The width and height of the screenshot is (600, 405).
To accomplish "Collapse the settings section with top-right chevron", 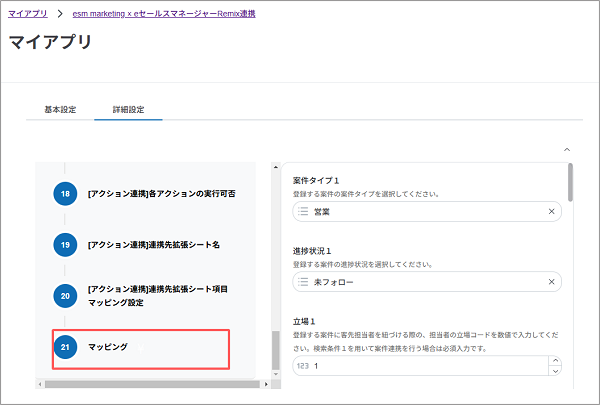I will point(567,148).
